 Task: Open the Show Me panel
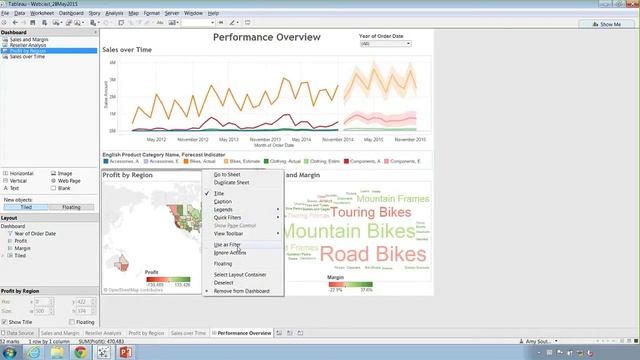(607, 24)
